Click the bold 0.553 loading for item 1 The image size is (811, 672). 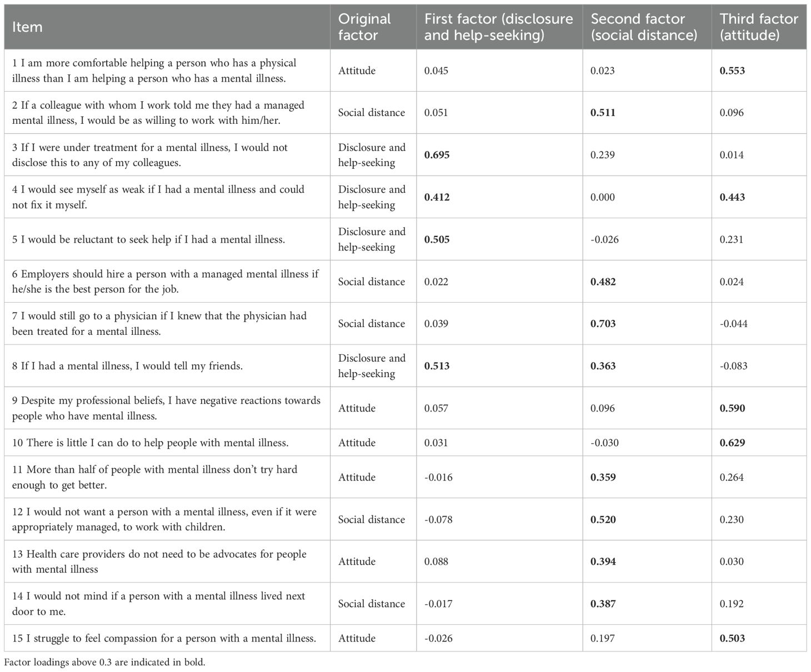pos(732,71)
